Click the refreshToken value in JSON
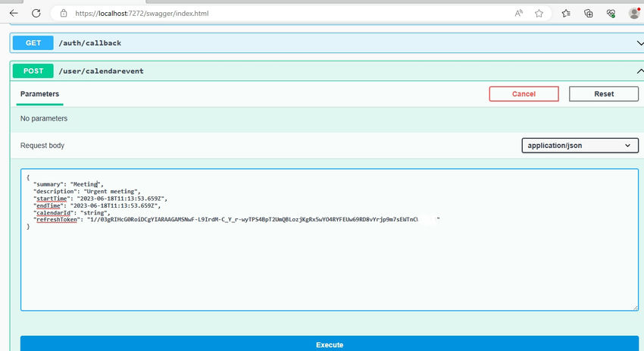Image resolution: width=644 pixels, height=351 pixels. pos(263,220)
